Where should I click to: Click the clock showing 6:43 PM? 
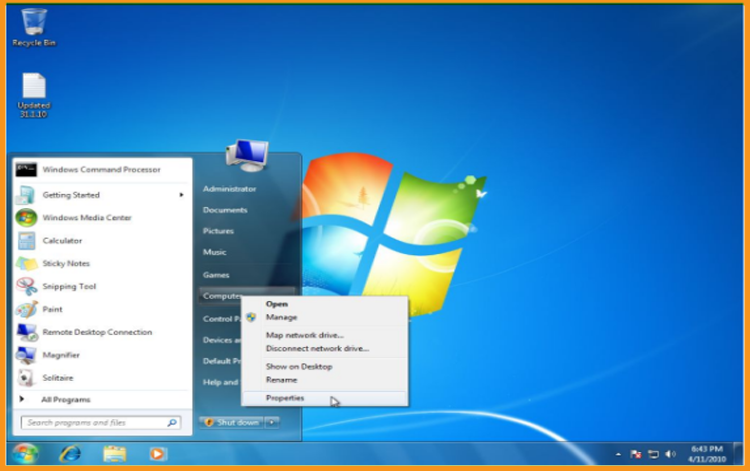[707, 454]
